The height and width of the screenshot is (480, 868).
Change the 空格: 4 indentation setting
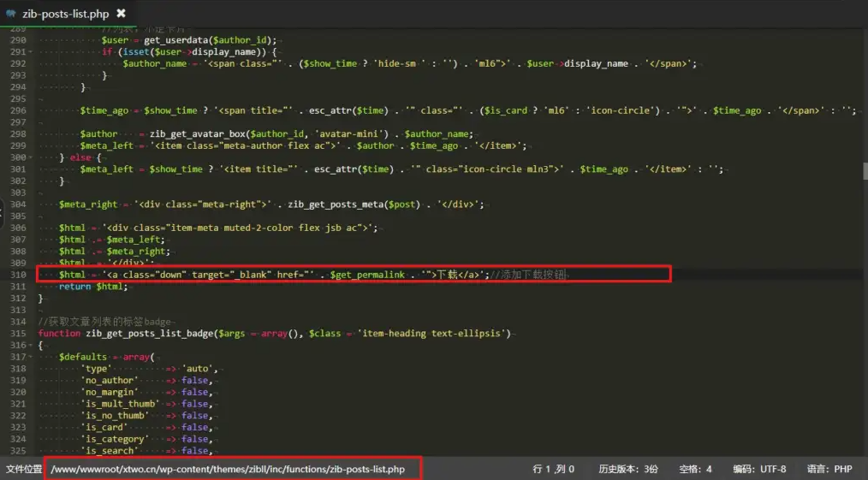695,469
